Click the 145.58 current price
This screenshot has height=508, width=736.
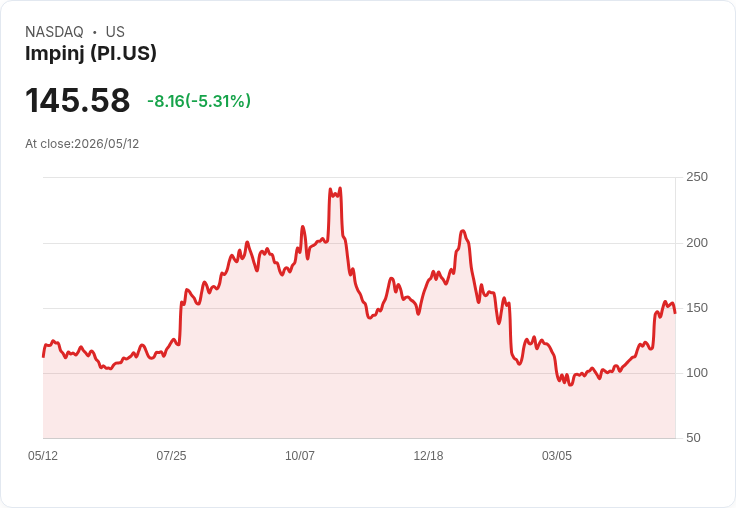coord(77,100)
